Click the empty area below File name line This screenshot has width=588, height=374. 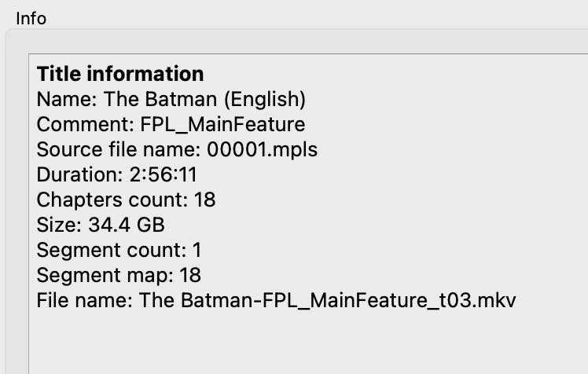click(307, 343)
